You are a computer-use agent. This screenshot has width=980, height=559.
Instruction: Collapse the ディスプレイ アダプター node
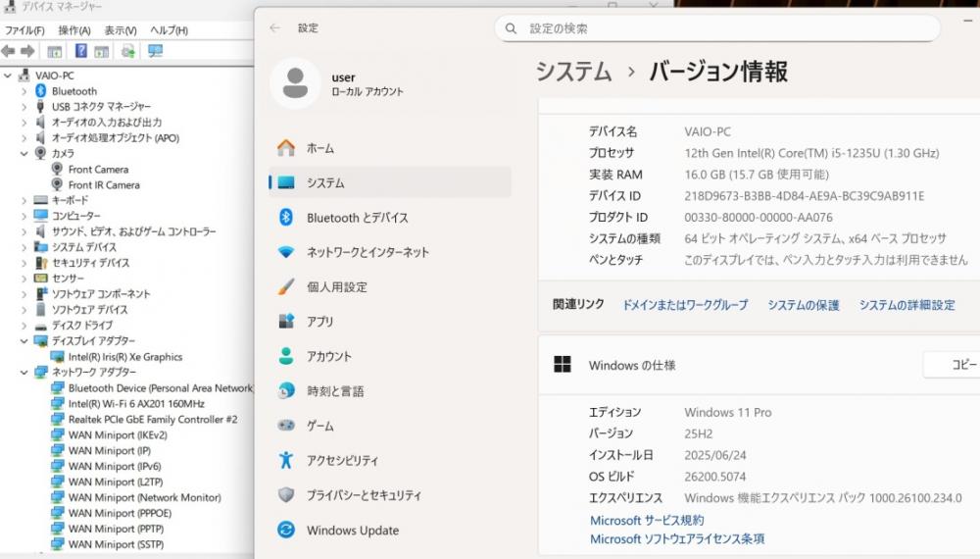tap(24, 340)
